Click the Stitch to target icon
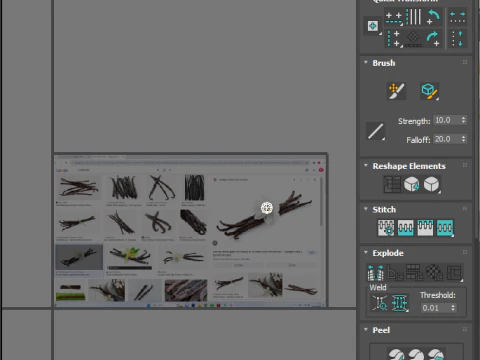 click(386, 228)
